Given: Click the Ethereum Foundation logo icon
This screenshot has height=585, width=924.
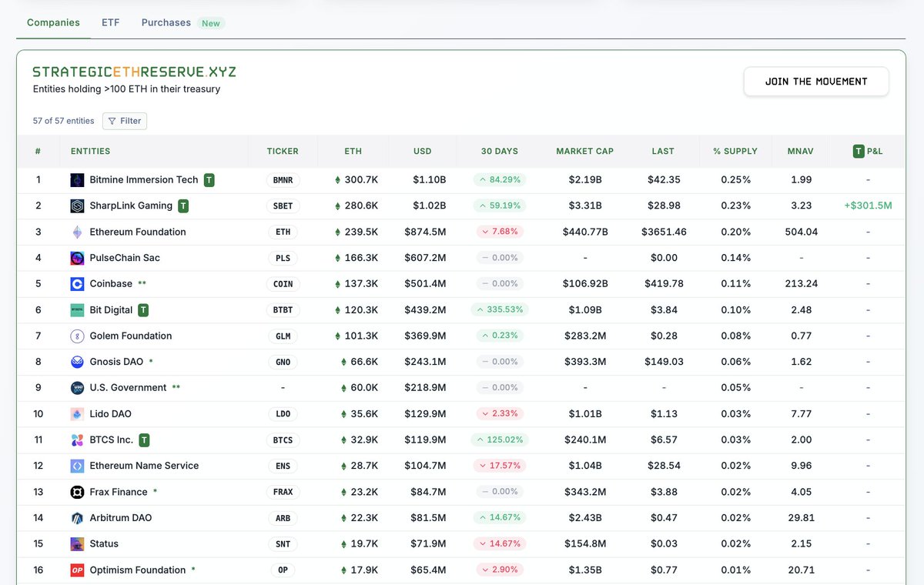Looking at the screenshot, I should 77,232.
